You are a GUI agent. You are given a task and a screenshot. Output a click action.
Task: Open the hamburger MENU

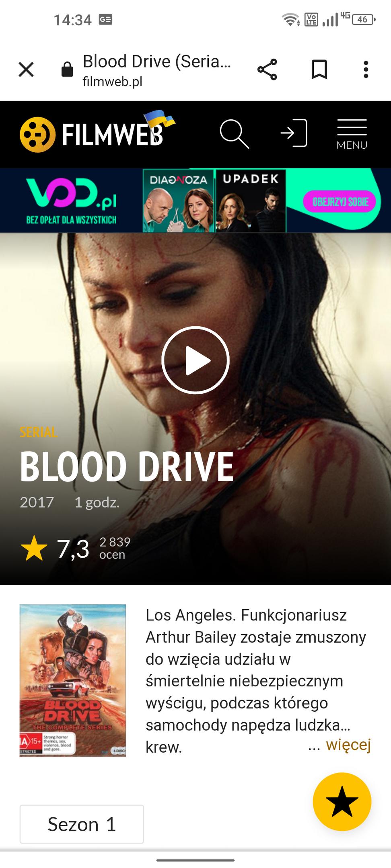(352, 134)
